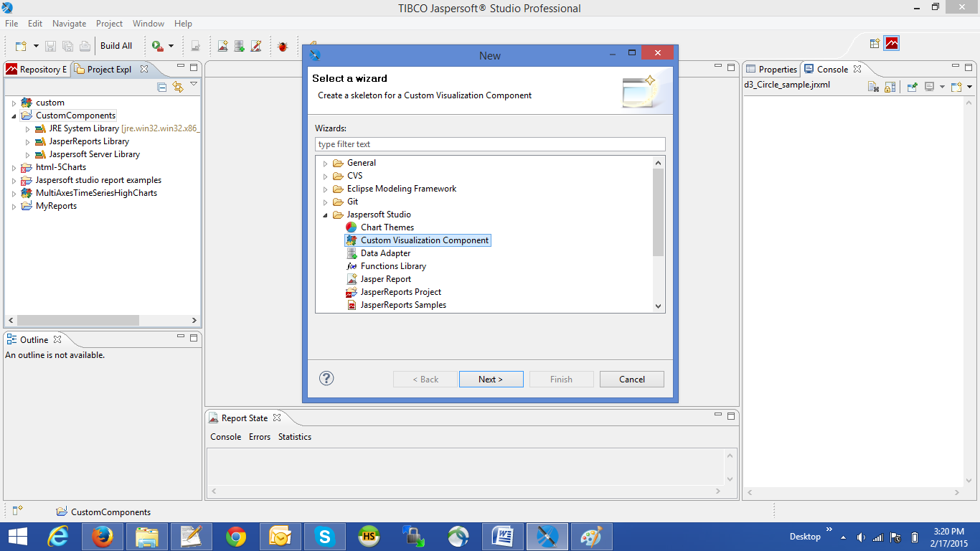
Task: Select Jasper Report wizard entry
Action: tap(385, 279)
